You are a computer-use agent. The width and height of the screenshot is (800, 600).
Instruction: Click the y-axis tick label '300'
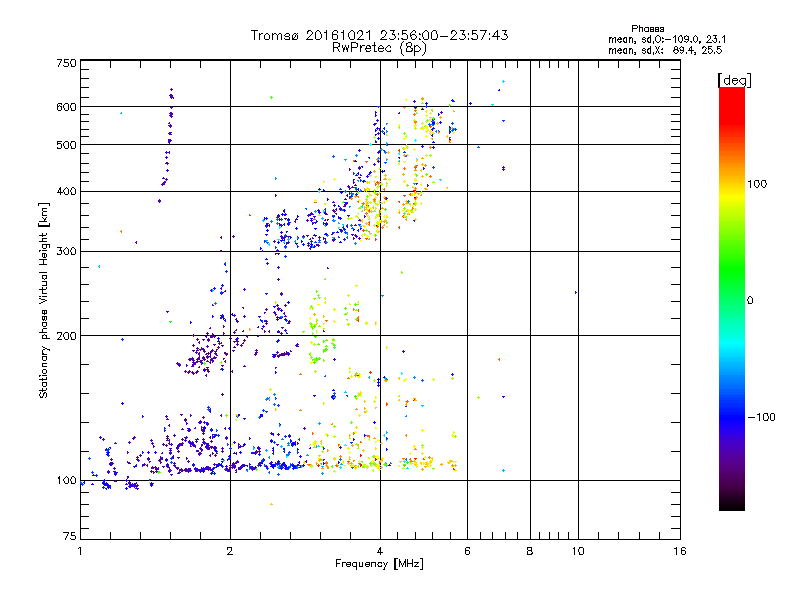click(x=67, y=252)
